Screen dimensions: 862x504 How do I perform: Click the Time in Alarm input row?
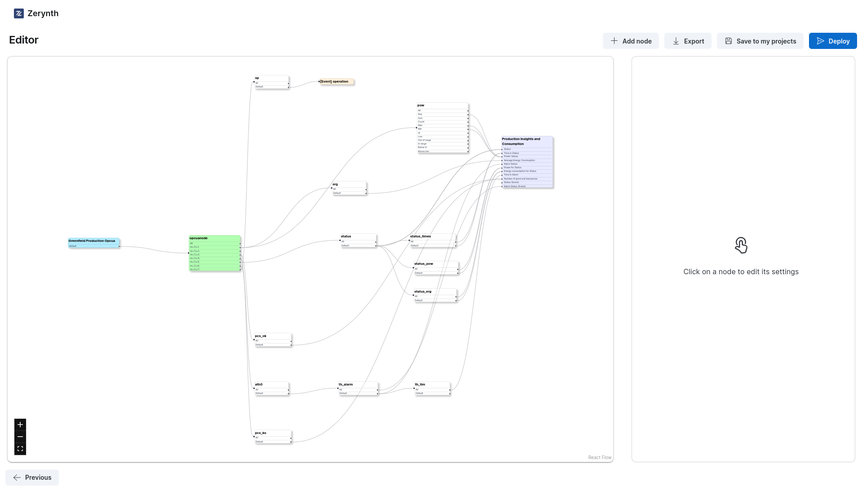[527, 175]
